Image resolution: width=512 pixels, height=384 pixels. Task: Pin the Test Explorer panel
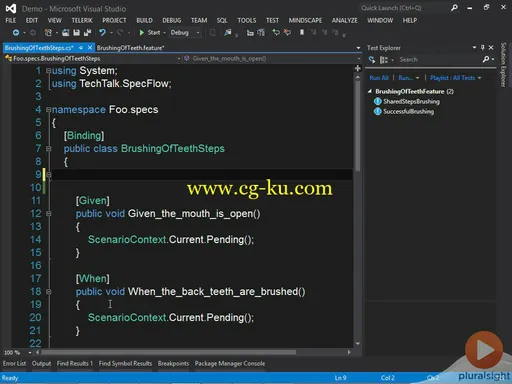482,48
